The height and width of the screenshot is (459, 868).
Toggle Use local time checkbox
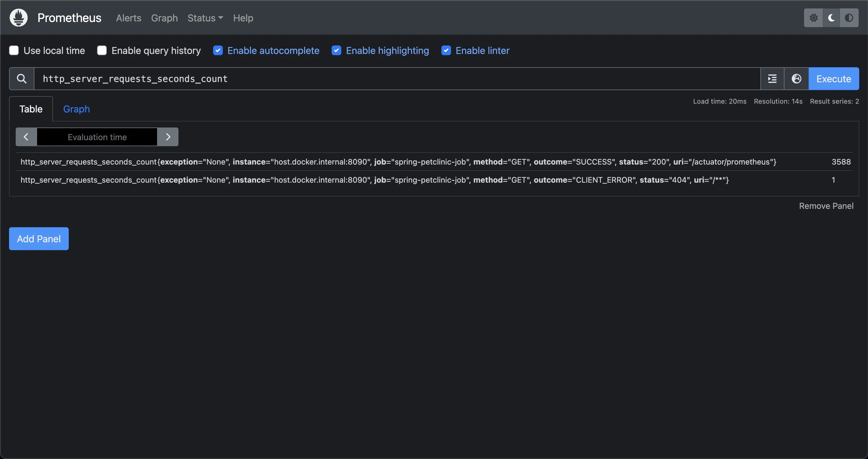click(x=14, y=51)
